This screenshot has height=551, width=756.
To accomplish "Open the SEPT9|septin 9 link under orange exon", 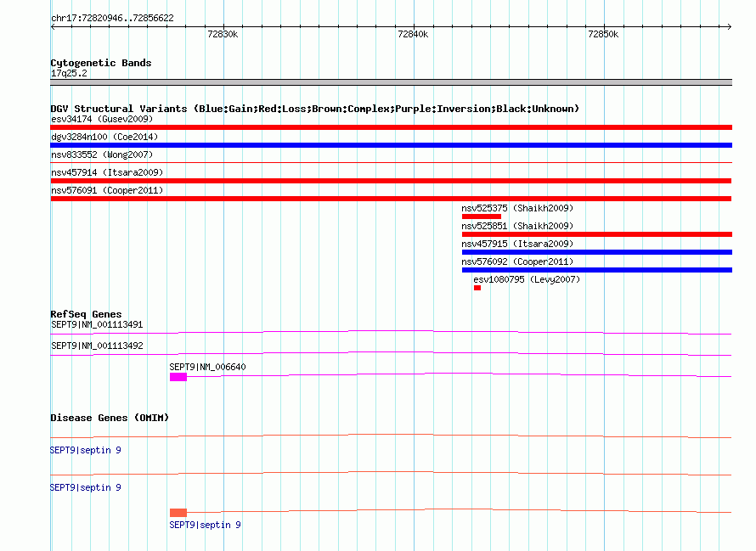I will point(205,525).
